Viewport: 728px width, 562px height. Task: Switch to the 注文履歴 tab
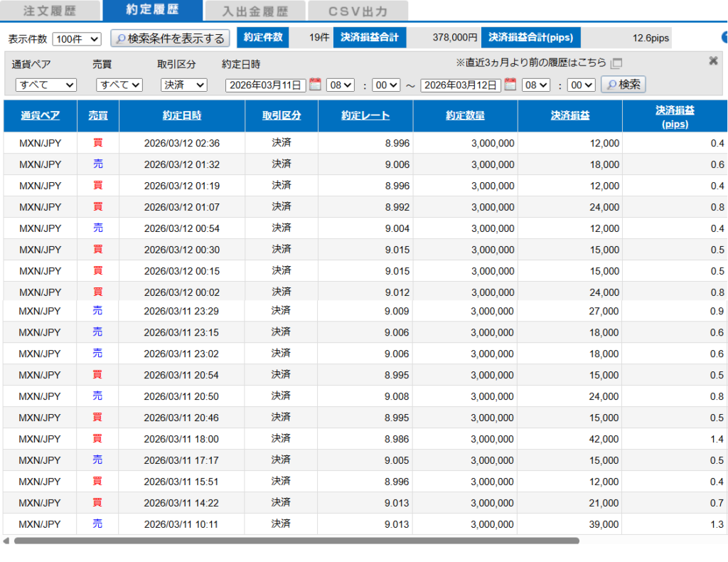point(50,11)
